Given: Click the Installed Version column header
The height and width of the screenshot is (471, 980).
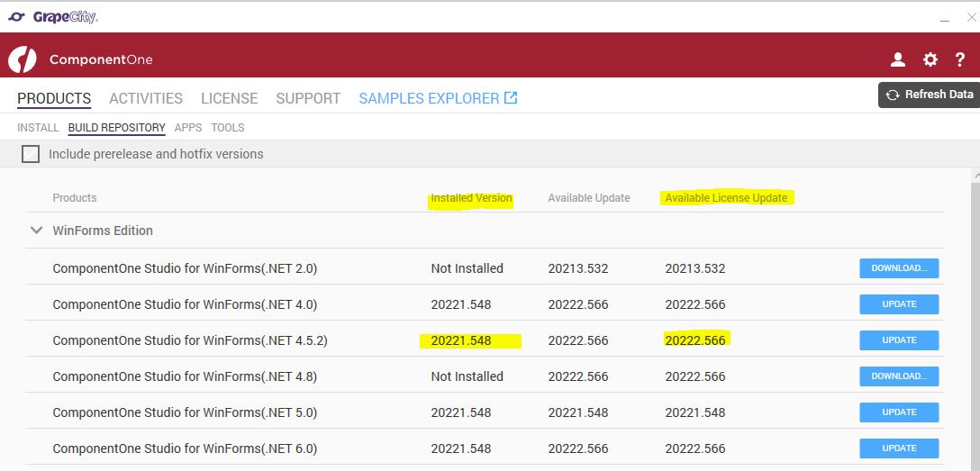Looking at the screenshot, I should click(471, 199).
